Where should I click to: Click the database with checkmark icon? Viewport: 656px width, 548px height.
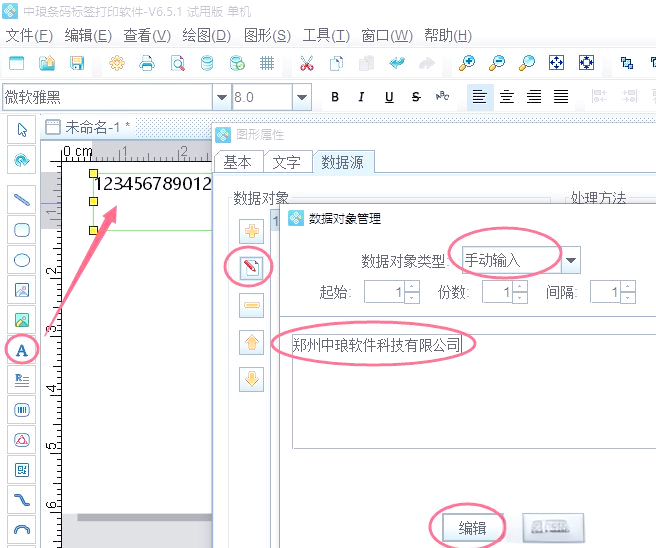(237, 63)
